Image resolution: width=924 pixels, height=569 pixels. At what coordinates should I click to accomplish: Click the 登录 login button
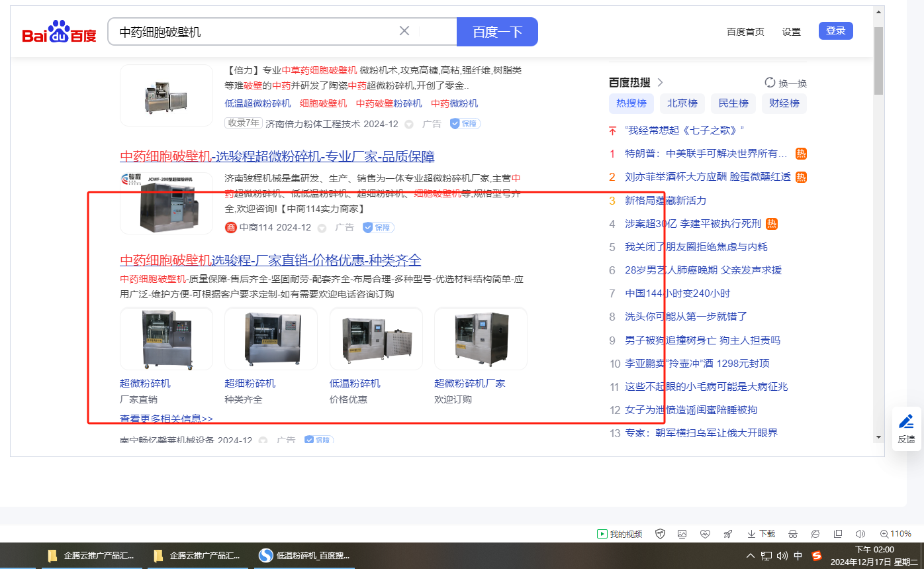(x=835, y=31)
